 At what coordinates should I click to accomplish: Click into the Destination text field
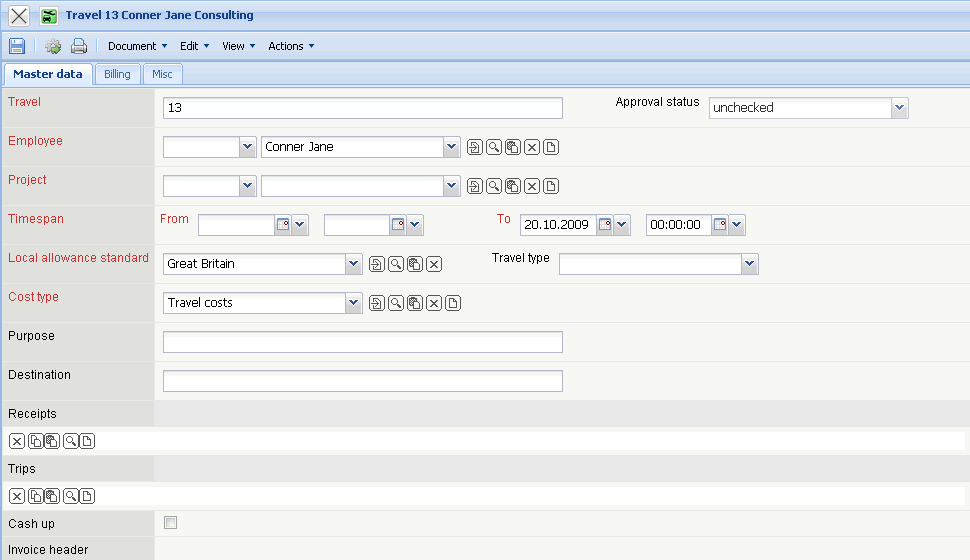pyautogui.click(x=362, y=381)
